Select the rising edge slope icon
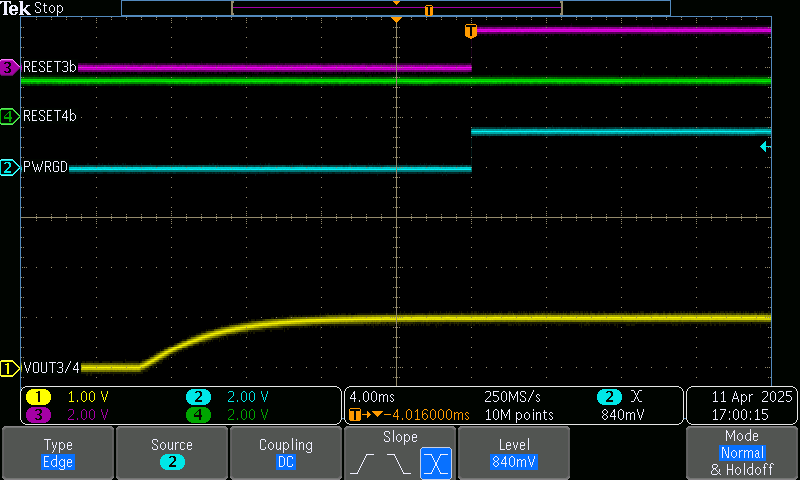 click(366, 463)
